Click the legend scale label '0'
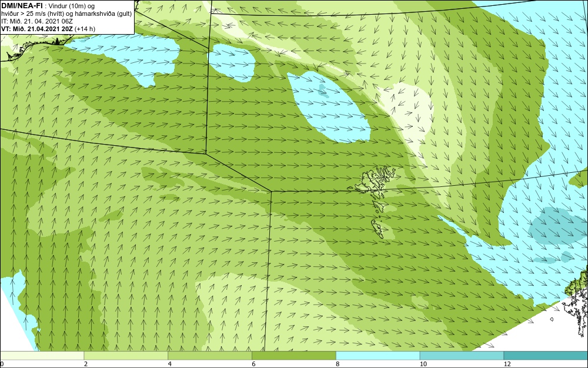Image resolution: width=588 pixels, height=368 pixels. coord(2,364)
